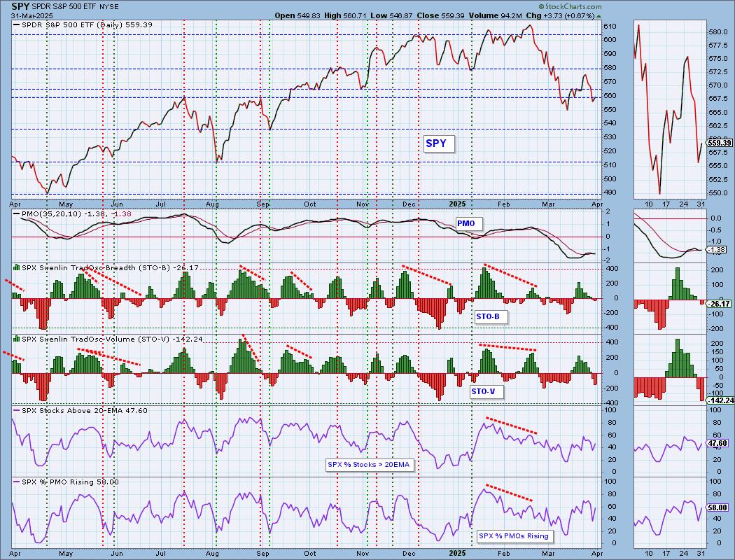Click the 580.0 label on zoom panel axis
Screen dimensions: 735x560
[x=719, y=32]
